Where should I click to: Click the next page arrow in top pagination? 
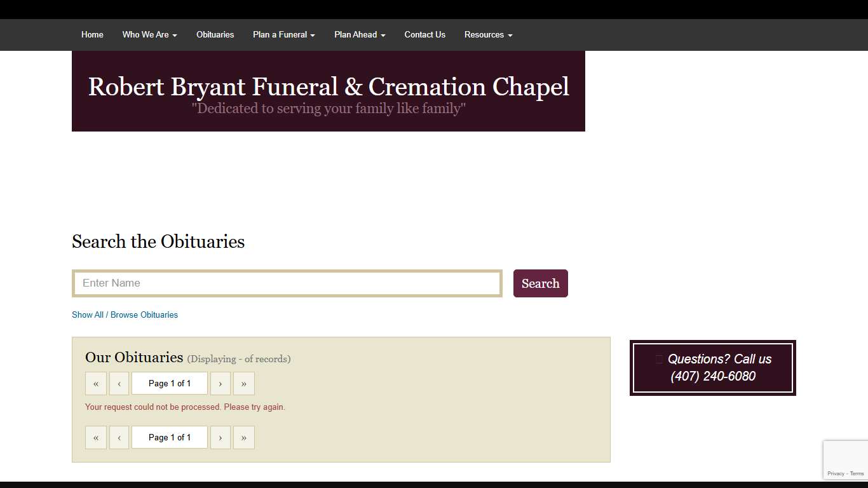(220, 383)
